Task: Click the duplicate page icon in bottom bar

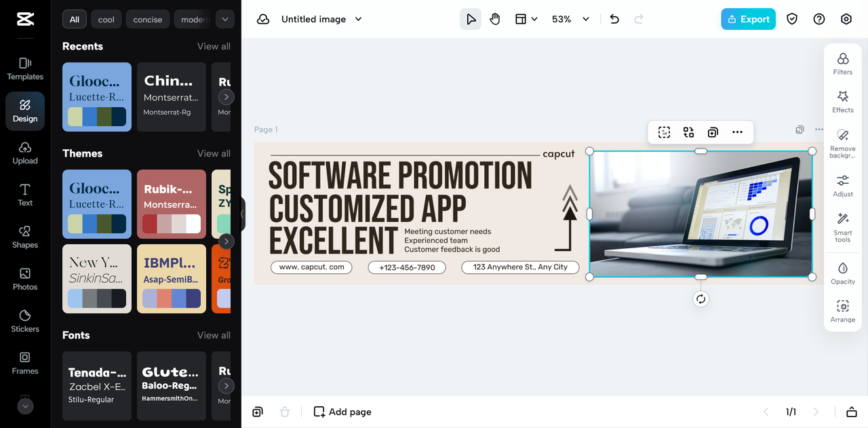Action: pos(258,412)
